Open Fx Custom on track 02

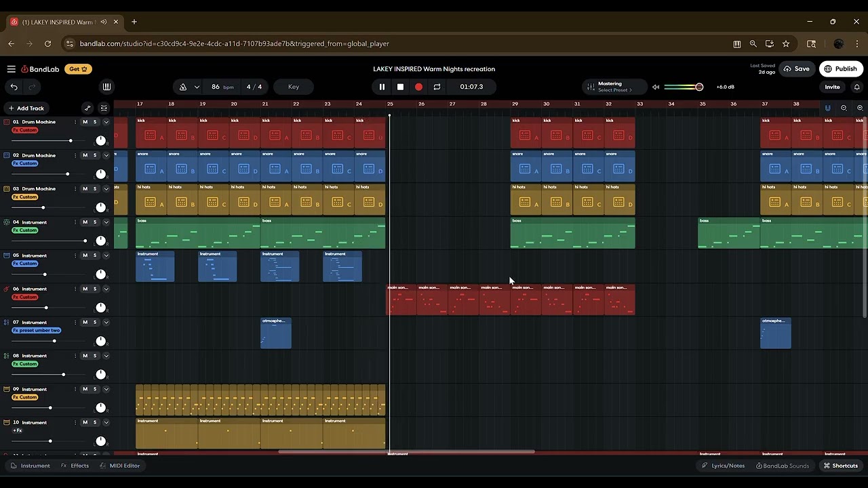pos(25,163)
